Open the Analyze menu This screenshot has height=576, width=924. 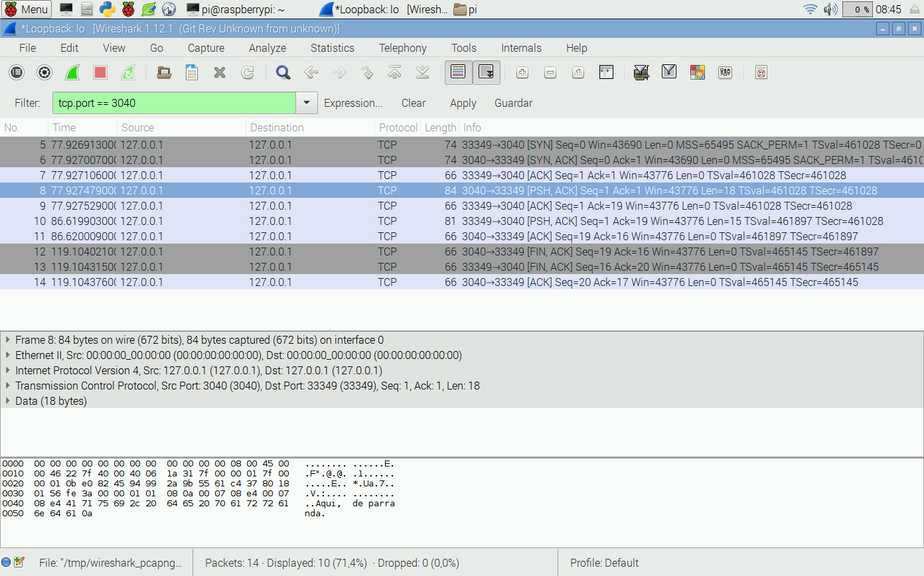pyautogui.click(x=268, y=48)
